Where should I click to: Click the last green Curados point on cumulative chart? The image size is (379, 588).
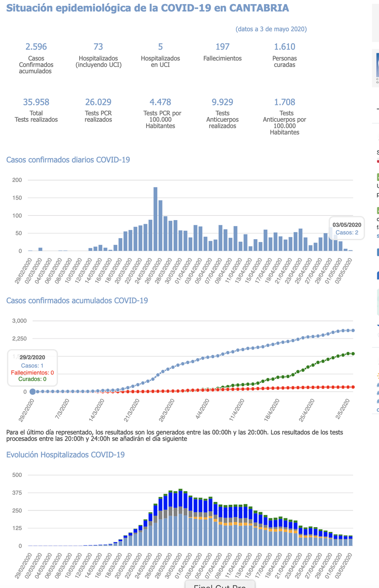(352, 354)
